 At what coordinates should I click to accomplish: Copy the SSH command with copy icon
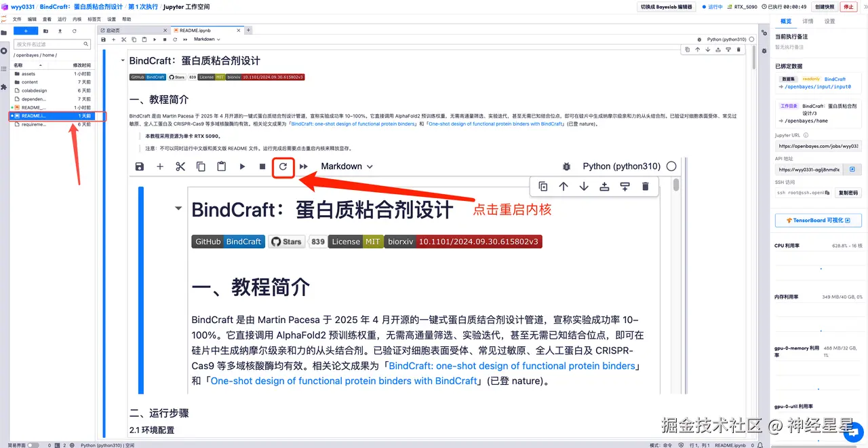827,193
